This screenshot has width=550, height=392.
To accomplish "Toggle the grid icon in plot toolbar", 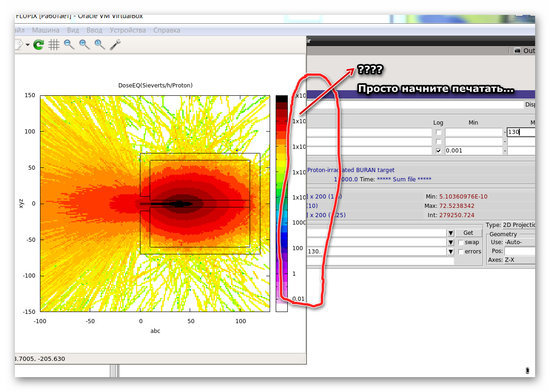I will 53,45.
